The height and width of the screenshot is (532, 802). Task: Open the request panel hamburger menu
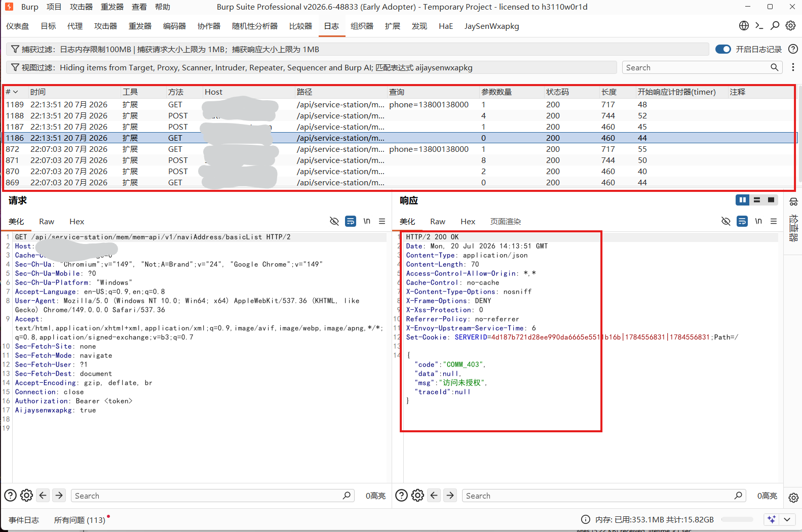(x=382, y=221)
